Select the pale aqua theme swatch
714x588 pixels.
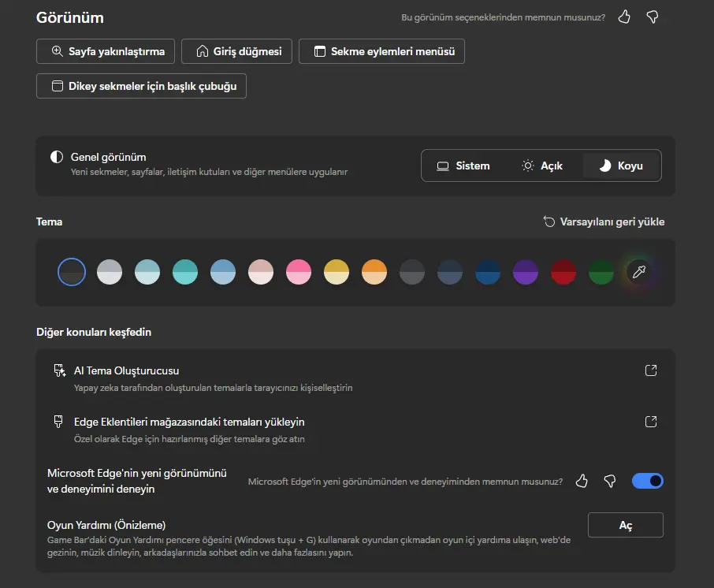(x=147, y=272)
